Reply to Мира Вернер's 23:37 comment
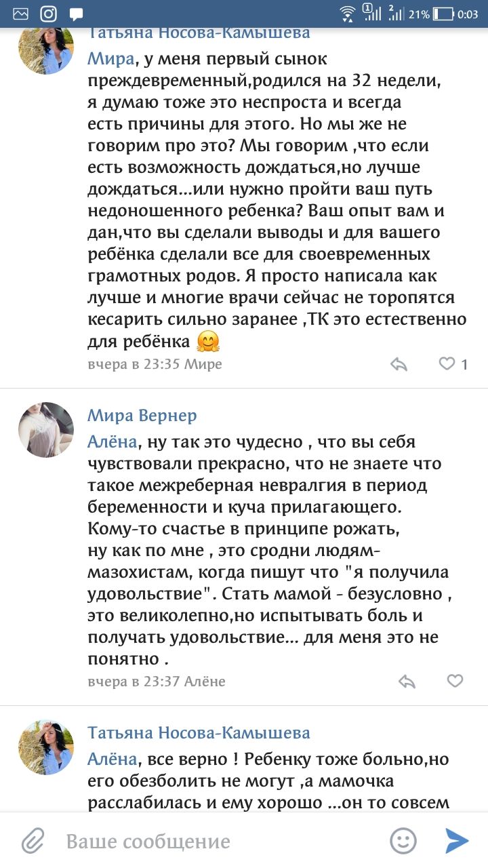The width and height of the screenshot is (488, 868). 407,681
